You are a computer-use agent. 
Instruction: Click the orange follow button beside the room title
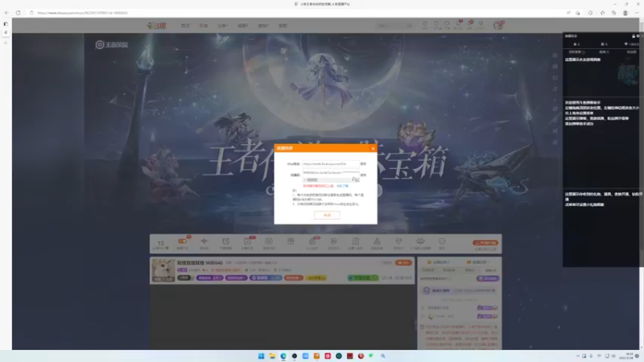click(403, 263)
